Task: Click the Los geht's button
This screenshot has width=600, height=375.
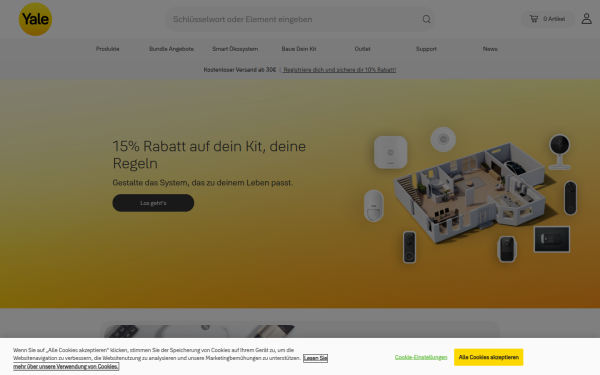Action: (x=153, y=203)
